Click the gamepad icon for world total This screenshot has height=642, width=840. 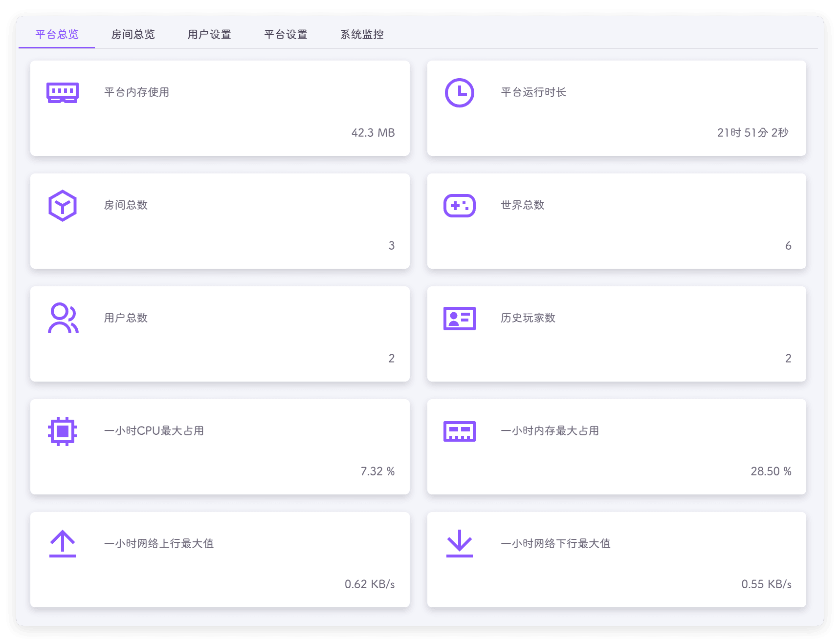[x=459, y=205]
